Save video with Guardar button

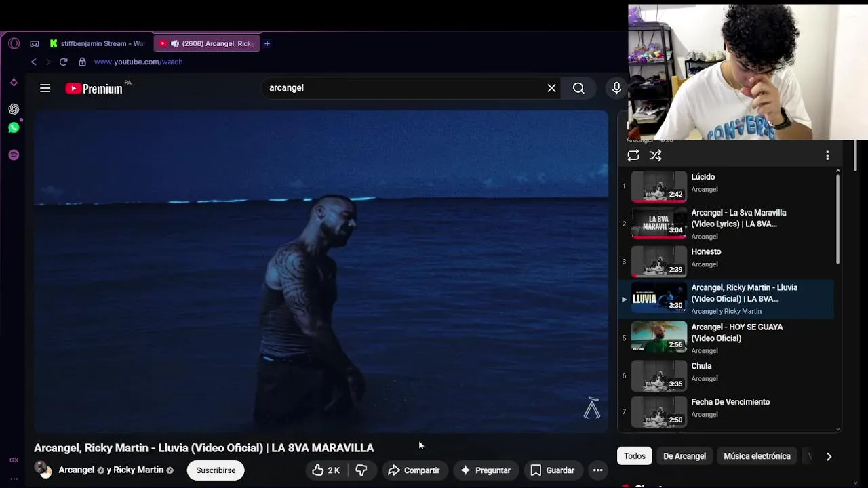point(553,470)
